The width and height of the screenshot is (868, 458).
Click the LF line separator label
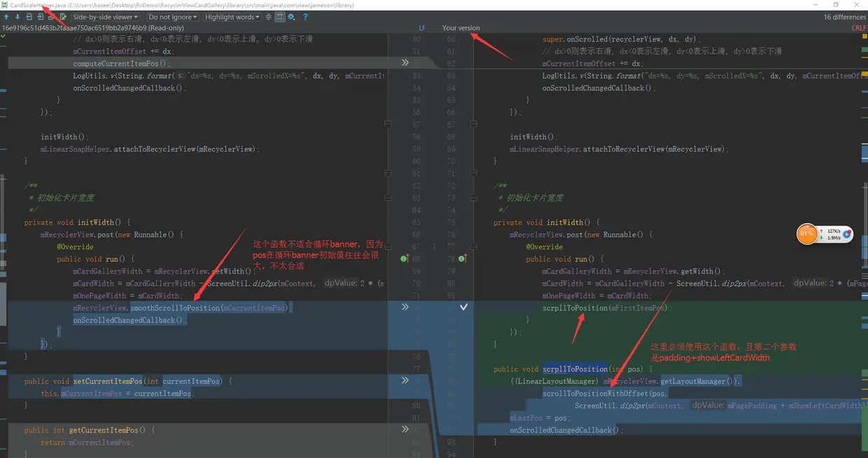[x=422, y=28]
